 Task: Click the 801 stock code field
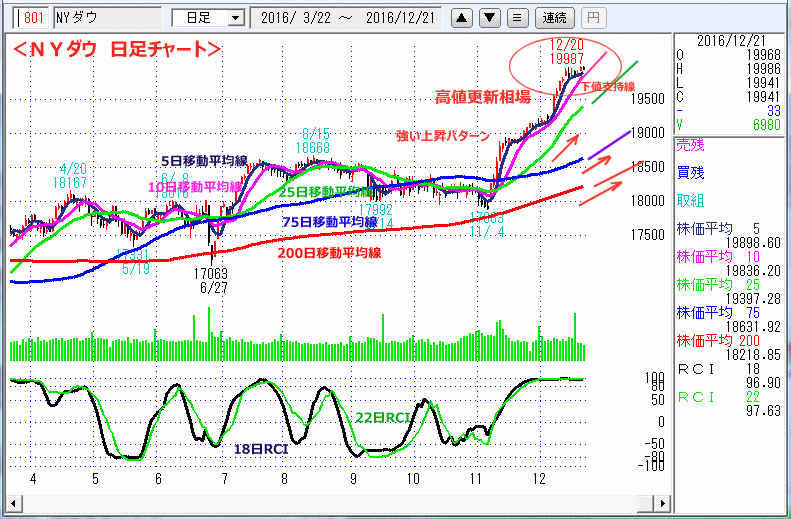32,17
